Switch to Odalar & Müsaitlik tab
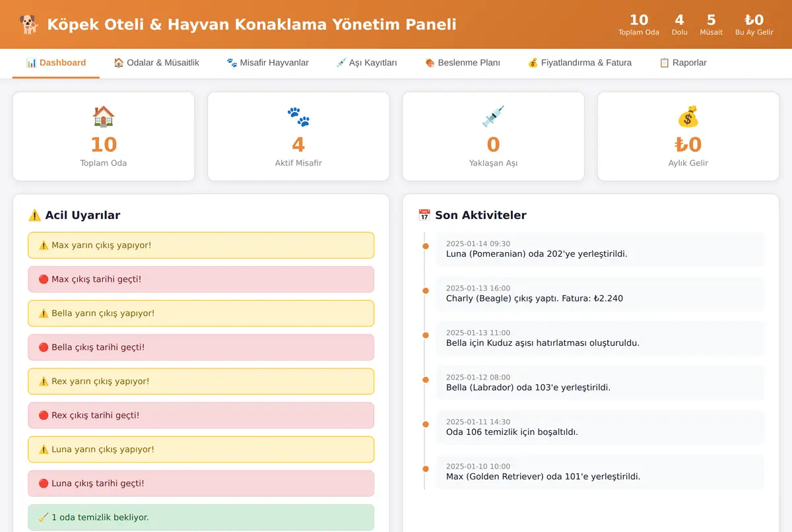 click(x=156, y=63)
